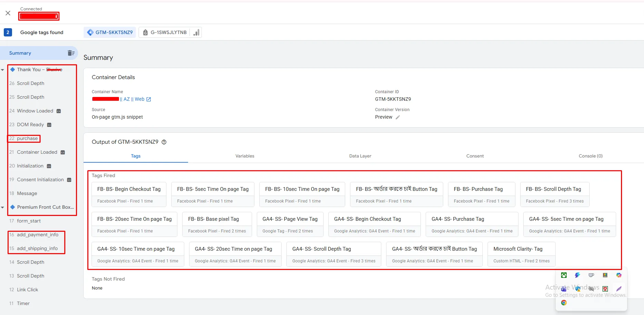Open the container name external link icon

(149, 99)
